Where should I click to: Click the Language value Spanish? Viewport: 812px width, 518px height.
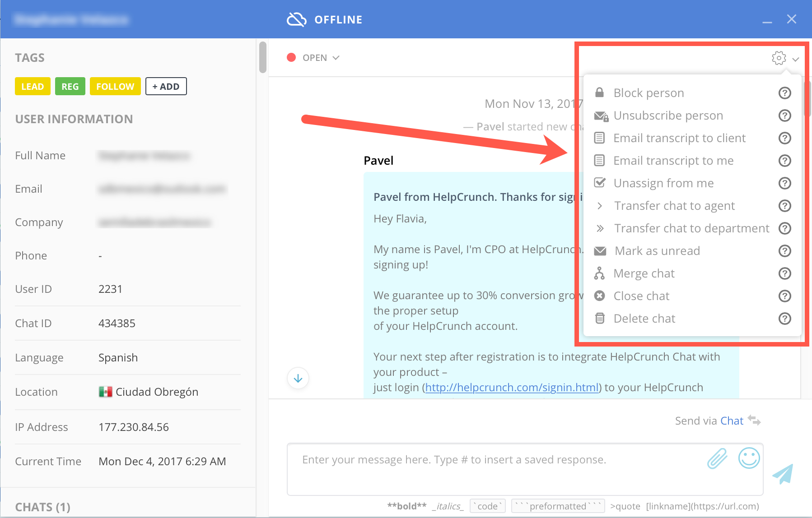click(x=118, y=357)
